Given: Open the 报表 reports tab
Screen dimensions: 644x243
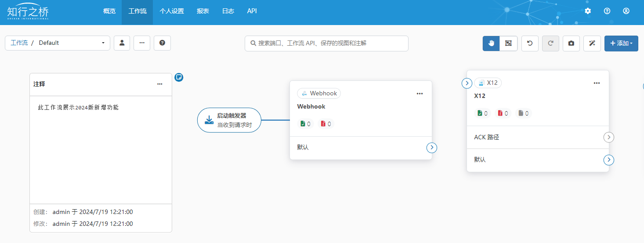Looking at the screenshot, I should (203, 11).
